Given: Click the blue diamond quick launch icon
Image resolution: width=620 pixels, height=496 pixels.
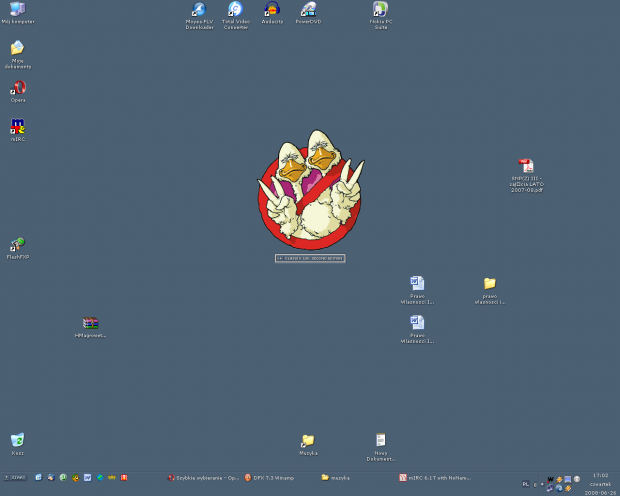Looking at the screenshot, I should pyautogui.click(x=100, y=478).
